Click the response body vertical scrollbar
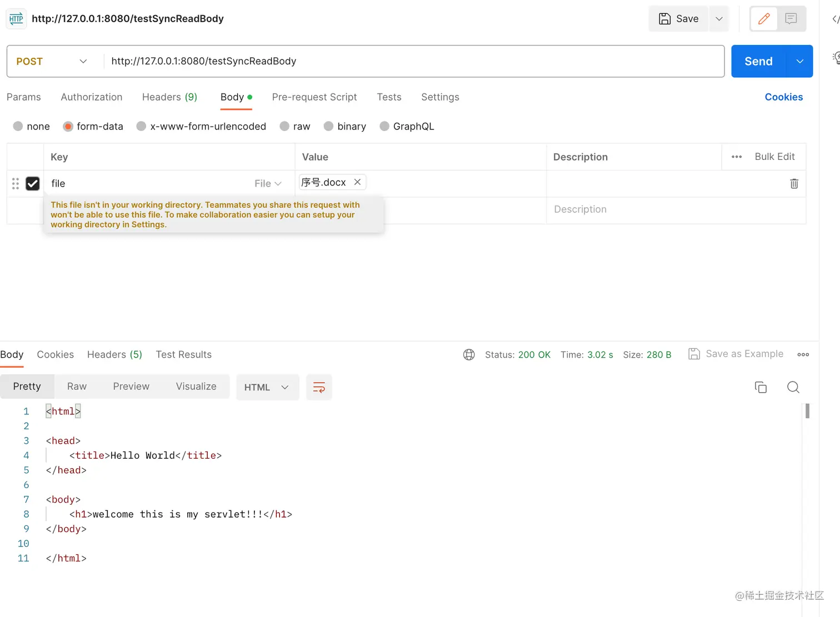This screenshot has height=617, width=840. pyautogui.click(x=807, y=411)
